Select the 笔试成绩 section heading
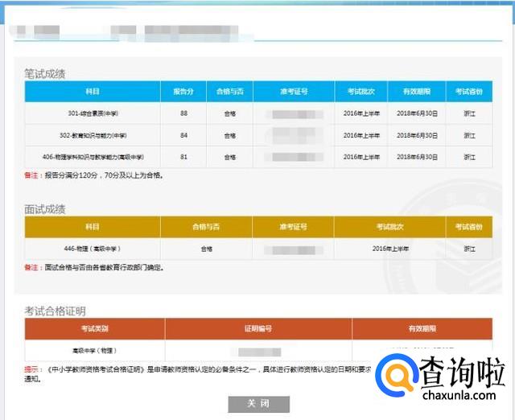The width and height of the screenshot is (515, 420). (45, 74)
